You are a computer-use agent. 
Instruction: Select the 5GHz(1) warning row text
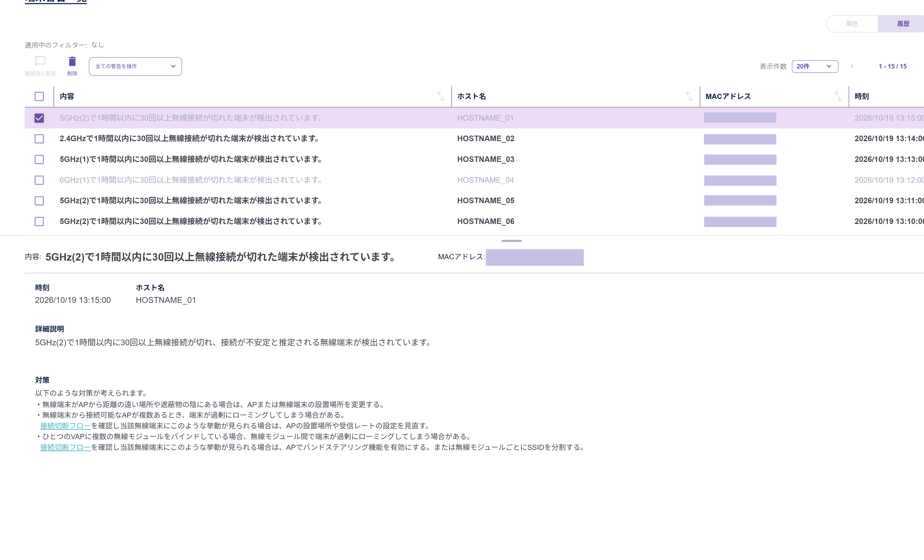191,159
